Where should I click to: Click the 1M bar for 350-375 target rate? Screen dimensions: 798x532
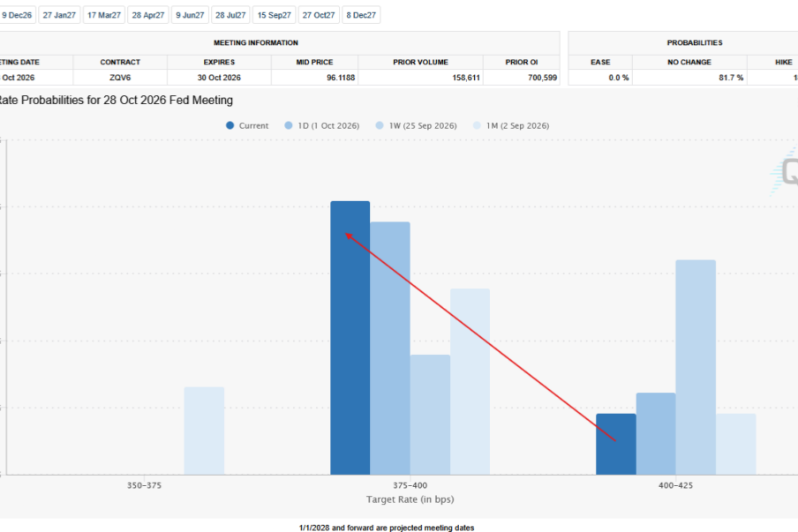click(204, 431)
